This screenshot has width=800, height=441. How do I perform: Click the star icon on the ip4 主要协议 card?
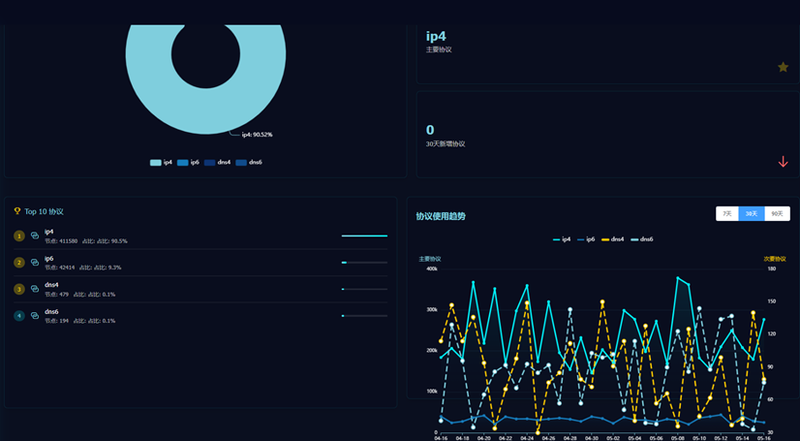783,67
